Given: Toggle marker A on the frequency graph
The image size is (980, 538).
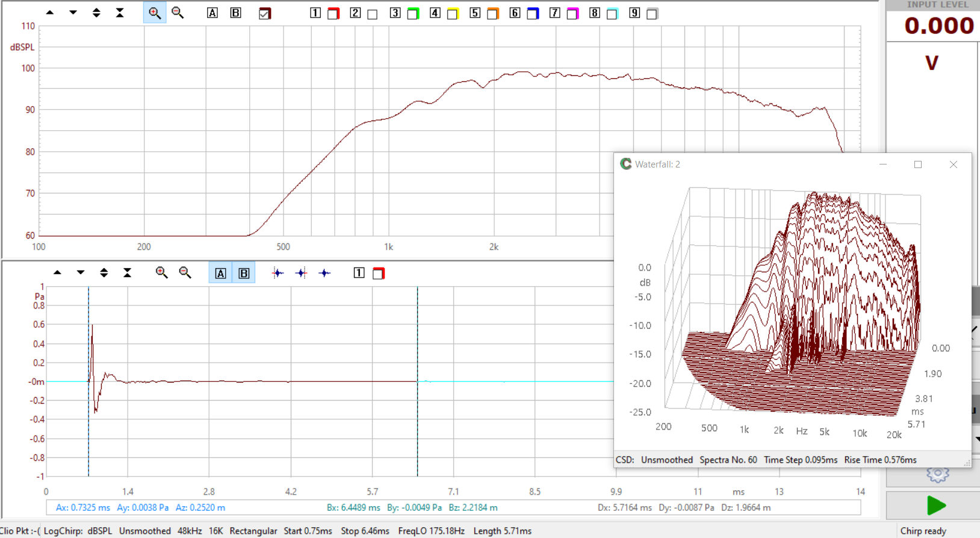Looking at the screenshot, I should 212,13.
